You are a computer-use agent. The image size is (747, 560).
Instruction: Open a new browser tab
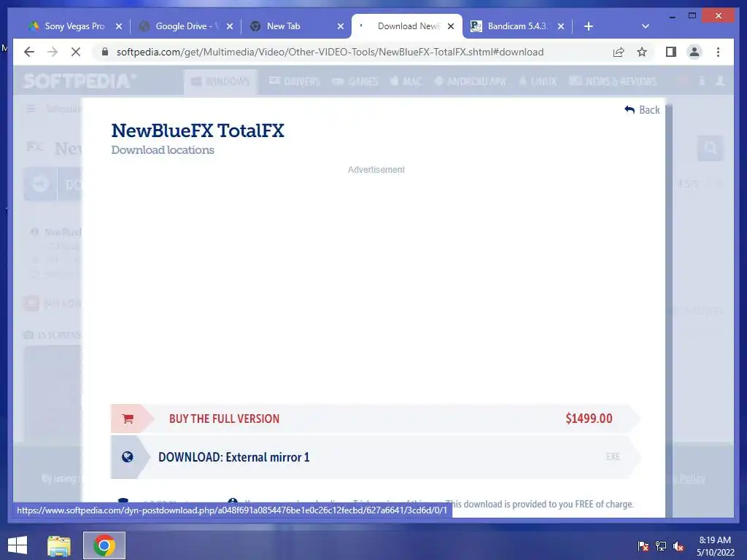pos(589,26)
